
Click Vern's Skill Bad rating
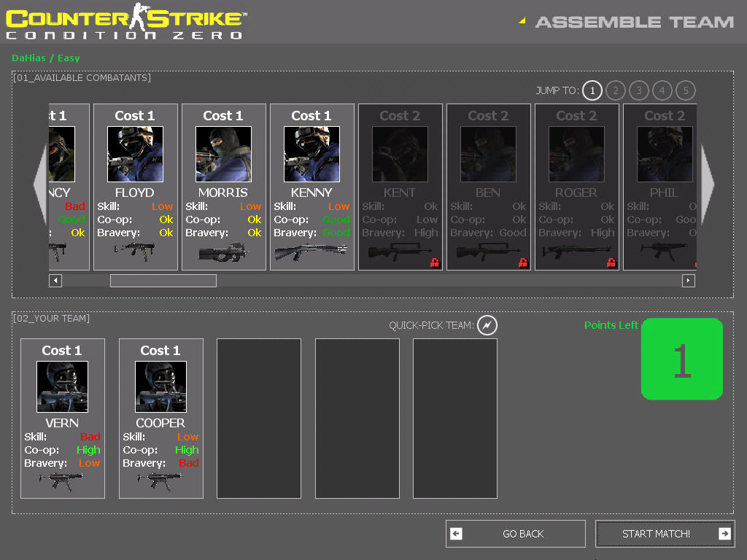pyautogui.click(x=90, y=437)
